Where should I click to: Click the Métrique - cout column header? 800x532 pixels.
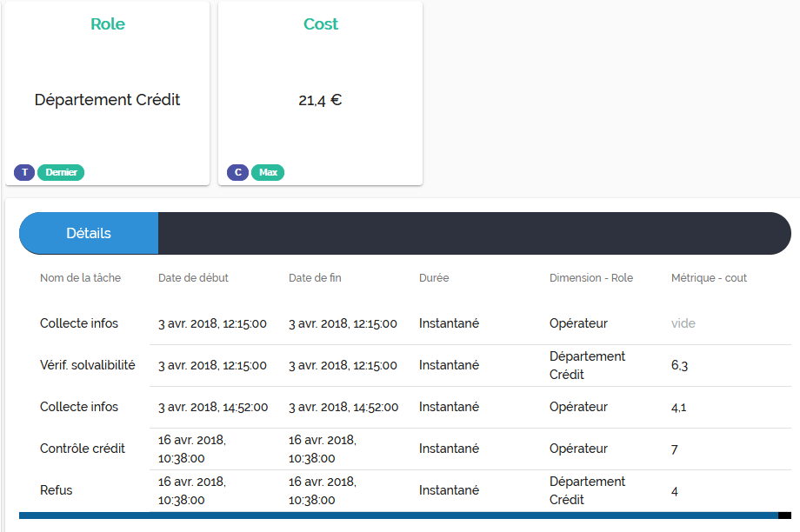click(709, 278)
